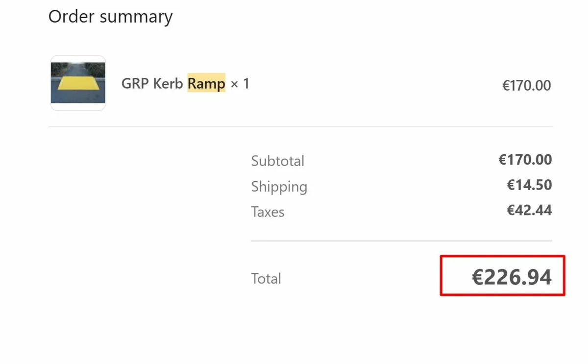
Task: Click the €42.44 taxes amount
Action: tap(529, 211)
